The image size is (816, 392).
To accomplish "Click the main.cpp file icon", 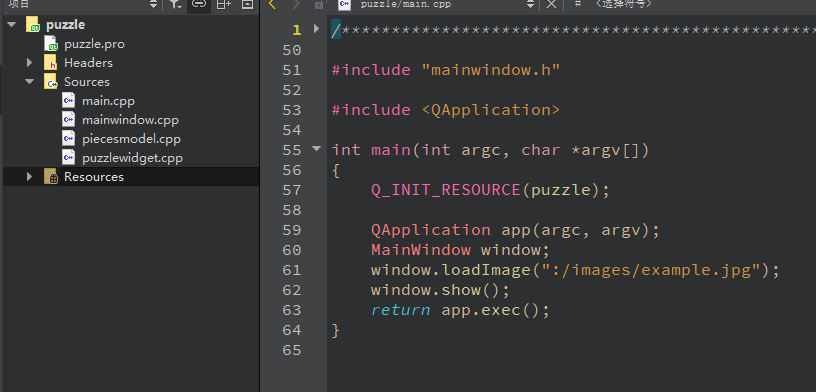I will 68,100.
